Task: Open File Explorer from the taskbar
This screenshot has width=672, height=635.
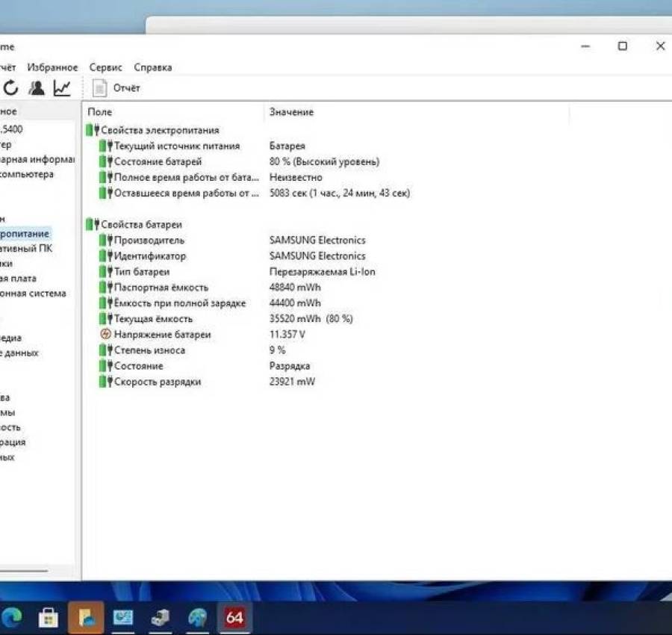Action: pyautogui.click(x=86, y=617)
